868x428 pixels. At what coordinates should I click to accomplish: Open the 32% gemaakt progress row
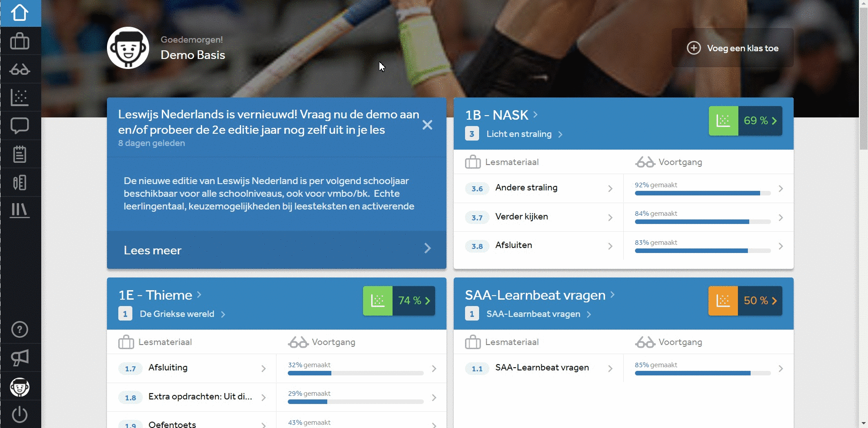pos(361,368)
